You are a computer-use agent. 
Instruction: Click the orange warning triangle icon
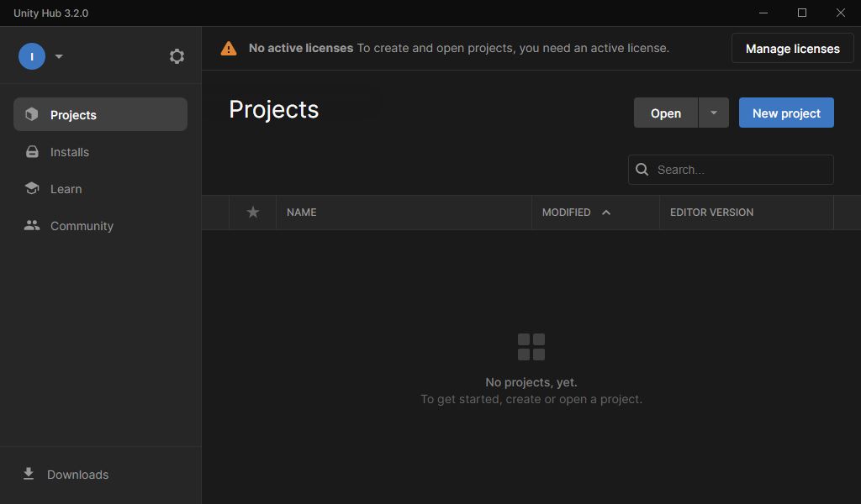click(x=229, y=48)
